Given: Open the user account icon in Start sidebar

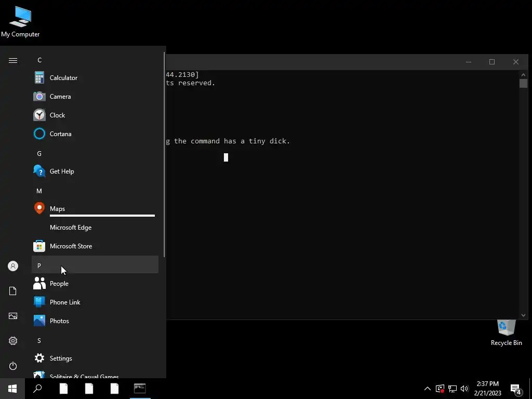Looking at the screenshot, I should pos(13,266).
